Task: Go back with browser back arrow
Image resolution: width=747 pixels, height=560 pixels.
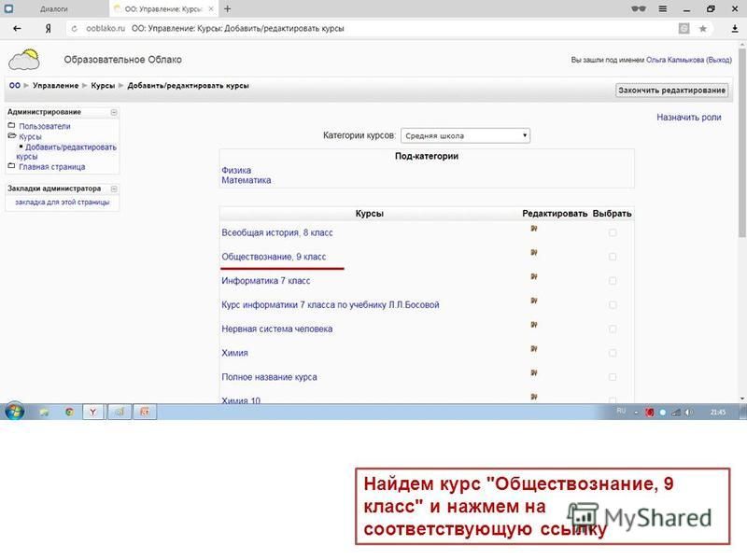Action: pyautogui.click(x=17, y=29)
